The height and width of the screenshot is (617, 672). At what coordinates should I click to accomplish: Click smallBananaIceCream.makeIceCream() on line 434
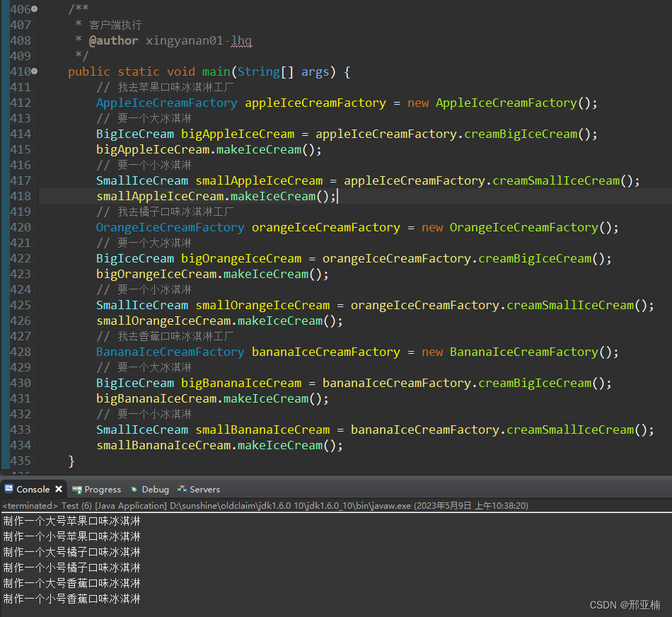219,446
